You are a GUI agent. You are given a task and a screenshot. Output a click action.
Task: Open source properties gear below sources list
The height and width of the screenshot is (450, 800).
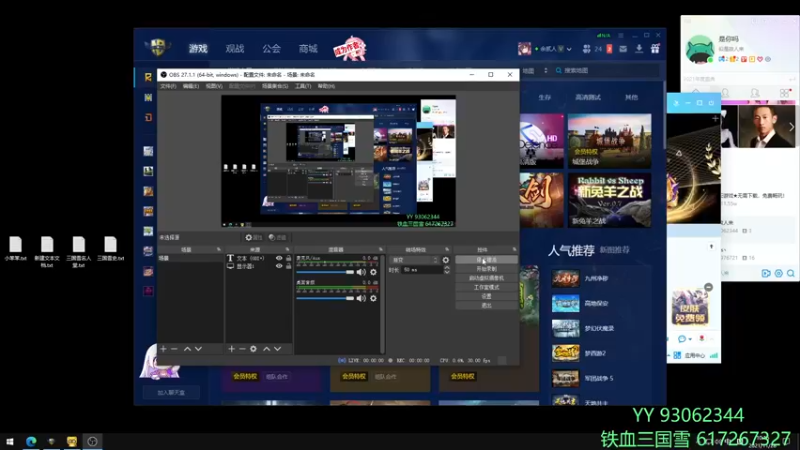click(x=253, y=349)
